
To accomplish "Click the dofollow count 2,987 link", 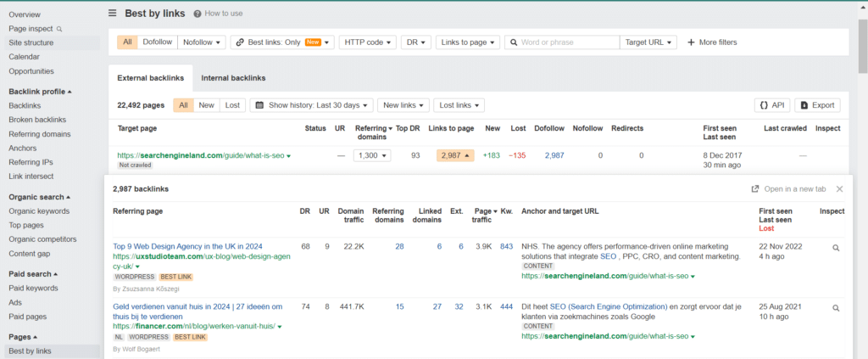I will (554, 155).
